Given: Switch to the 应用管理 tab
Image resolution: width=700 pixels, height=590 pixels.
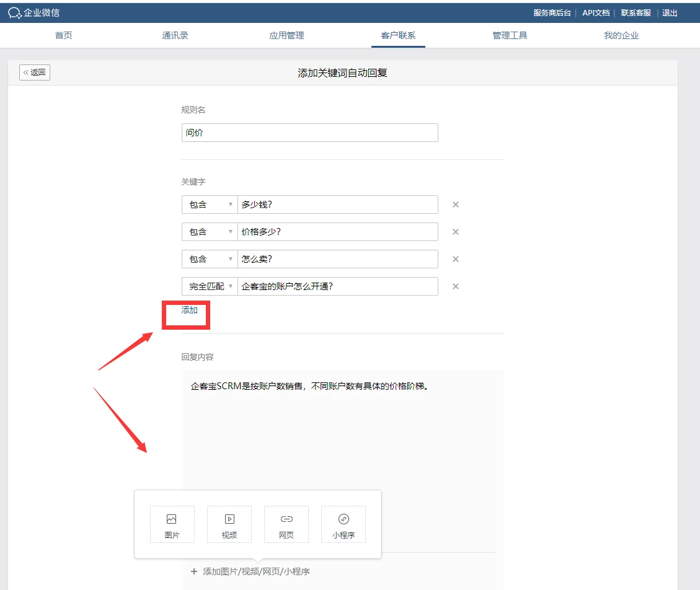Looking at the screenshot, I should [286, 35].
